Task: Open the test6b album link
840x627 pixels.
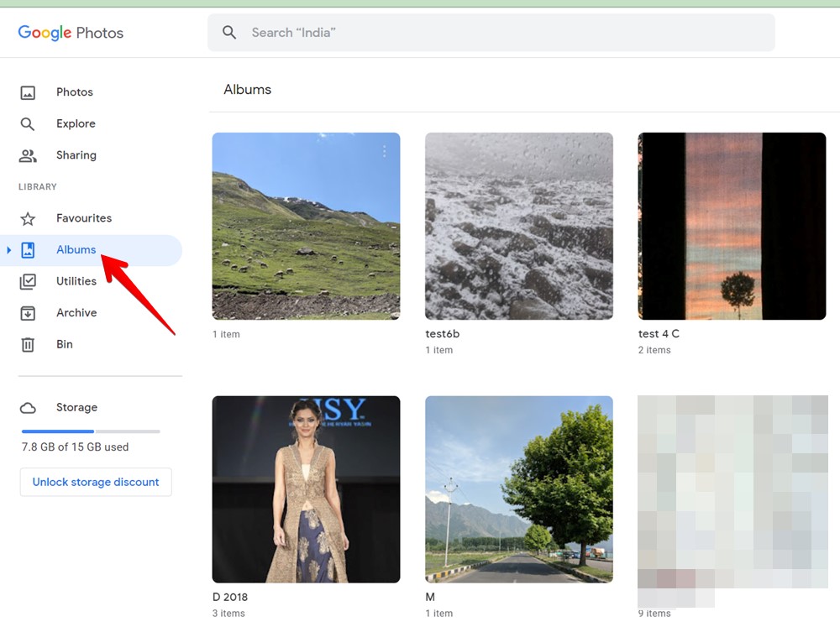Action: pos(518,225)
